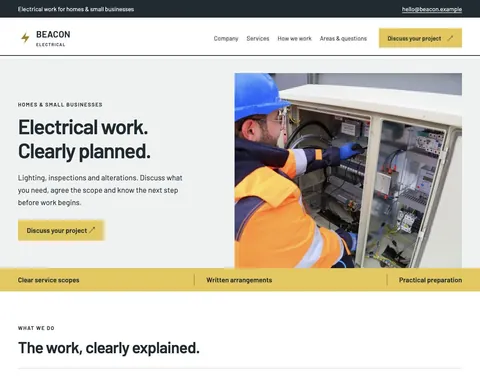
Task: Open the hello@beacon.example email link
Action: coord(432,9)
